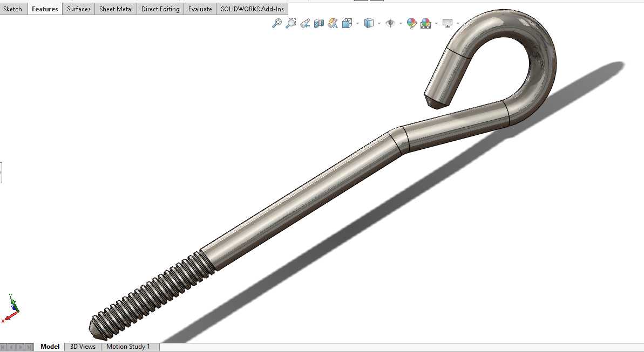Viewport: 644px width, 352px height.
Task: Open the Edit Appearance color ball icon
Action: [x=411, y=23]
